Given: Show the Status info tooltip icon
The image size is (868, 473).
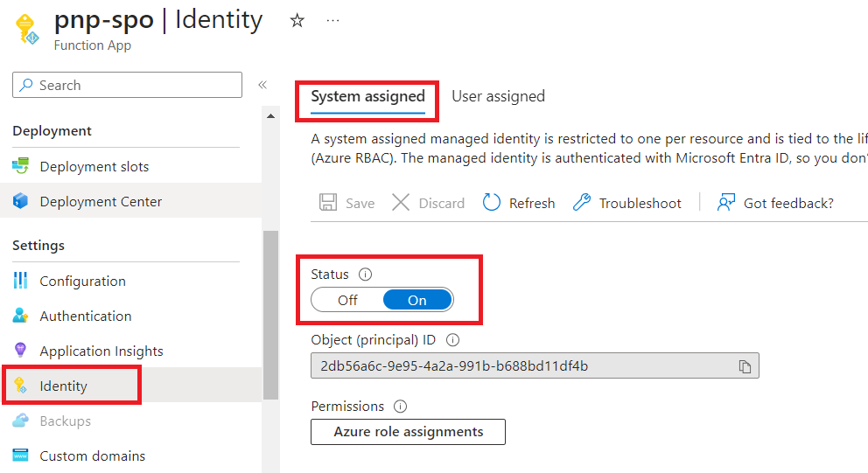Looking at the screenshot, I should pyautogui.click(x=366, y=275).
